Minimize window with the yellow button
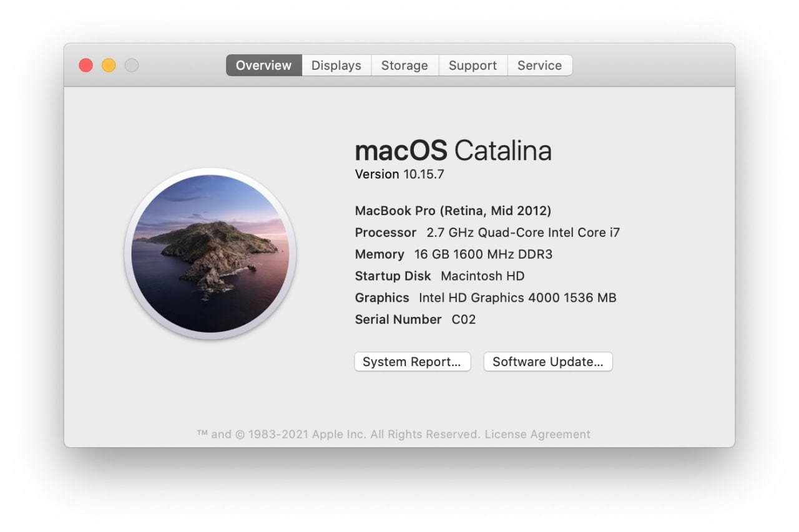Viewport: 799px width, 532px height. point(109,65)
